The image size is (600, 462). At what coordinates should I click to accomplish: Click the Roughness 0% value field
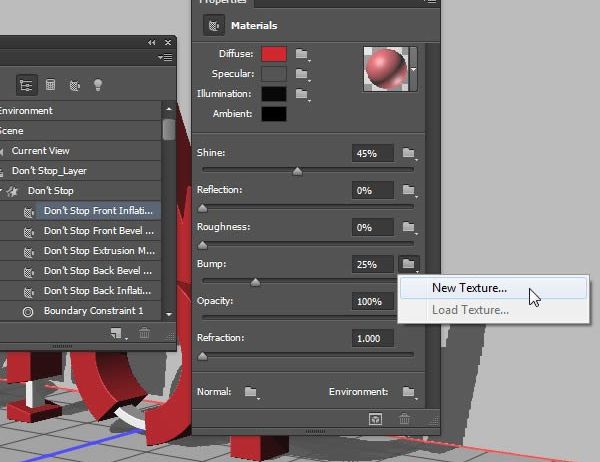coord(373,227)
